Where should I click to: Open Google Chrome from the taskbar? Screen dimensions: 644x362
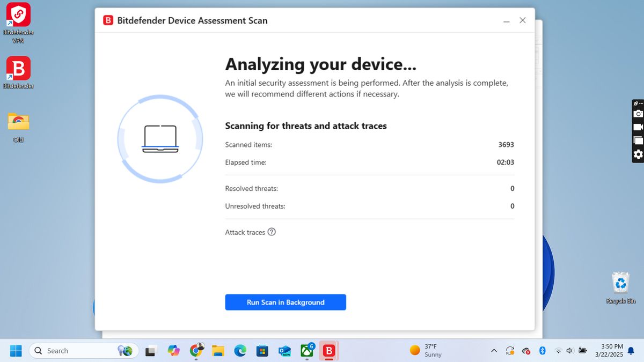pyautogui.click(x=196, y=350)
